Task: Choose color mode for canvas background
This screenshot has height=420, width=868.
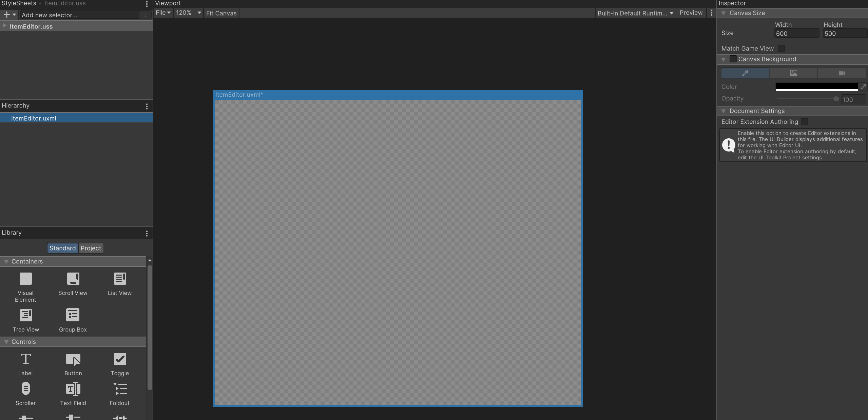Action: [x=745, y=73]
